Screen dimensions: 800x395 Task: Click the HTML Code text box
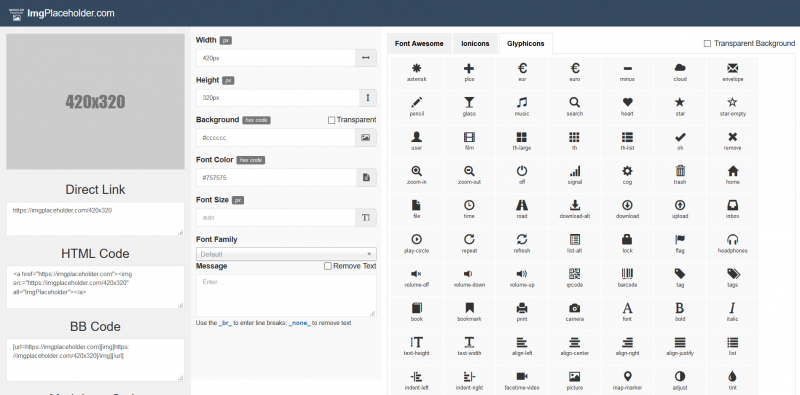(95, 287)
